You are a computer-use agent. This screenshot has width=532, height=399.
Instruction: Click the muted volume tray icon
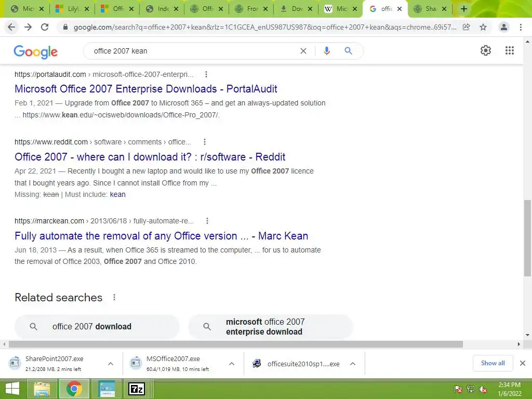click(x=483, y=389)
